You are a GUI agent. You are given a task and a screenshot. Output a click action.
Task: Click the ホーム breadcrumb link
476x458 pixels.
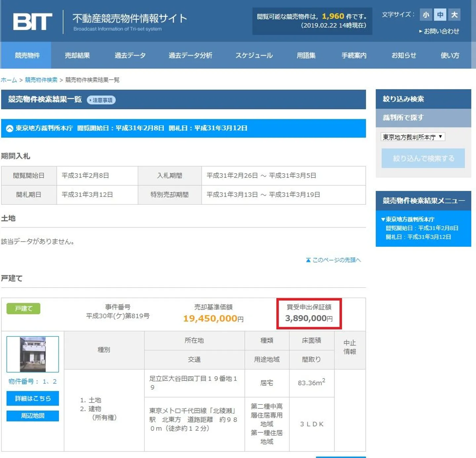click(x=9, y=80)
